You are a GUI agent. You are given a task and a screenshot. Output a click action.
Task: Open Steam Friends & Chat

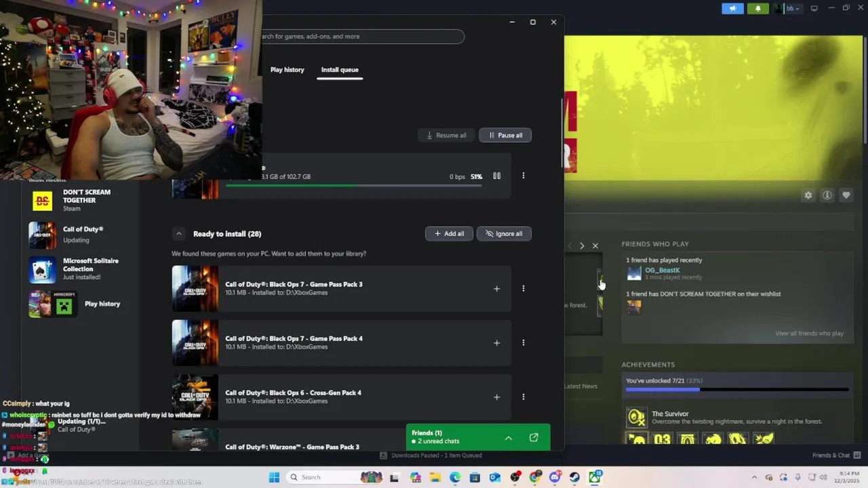click(x=837, y=455)
